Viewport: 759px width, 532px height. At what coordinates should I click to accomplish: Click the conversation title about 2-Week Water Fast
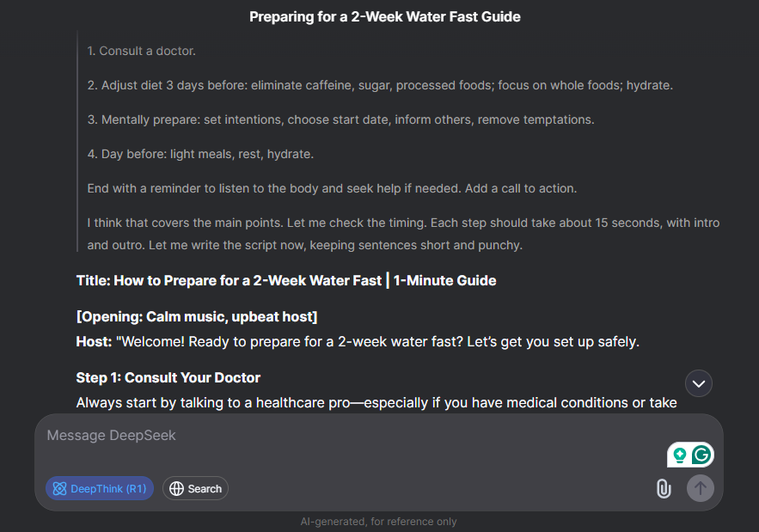click(385, 17)
